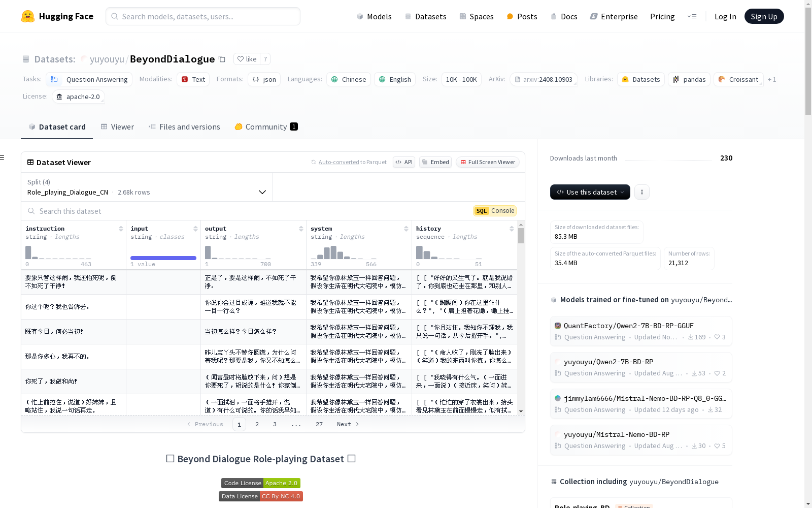Select the Datasets library tag

point(641,79)
